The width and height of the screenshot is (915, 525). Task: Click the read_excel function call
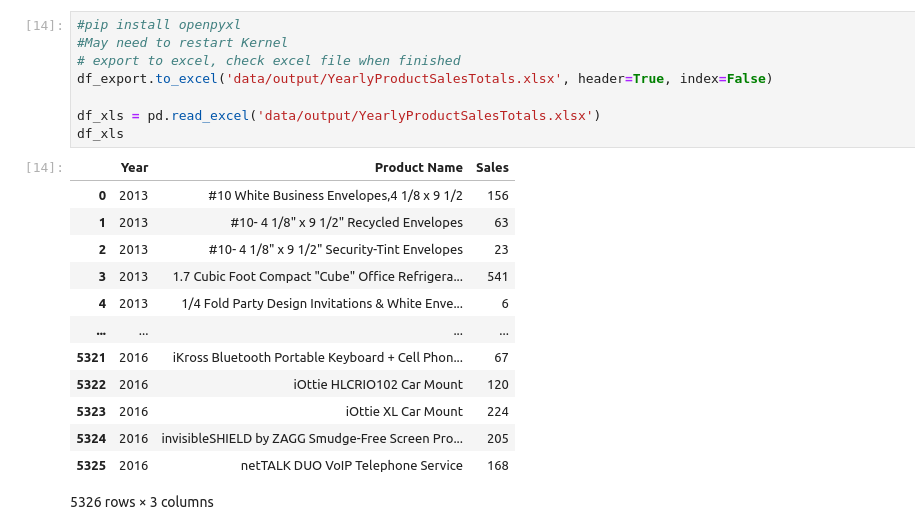pos(210,115)
